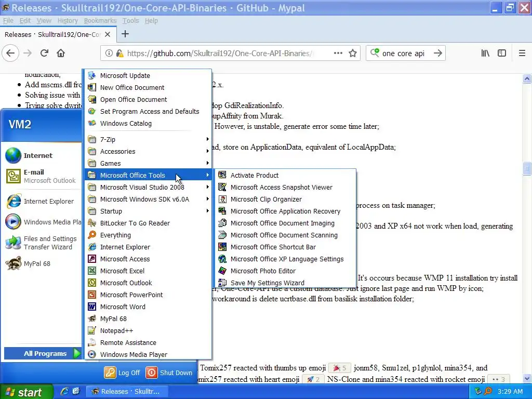The image size is (532, 399).
Task: Launch Microsoft Word
Action: pyautogui.click(x=148, y=307)
